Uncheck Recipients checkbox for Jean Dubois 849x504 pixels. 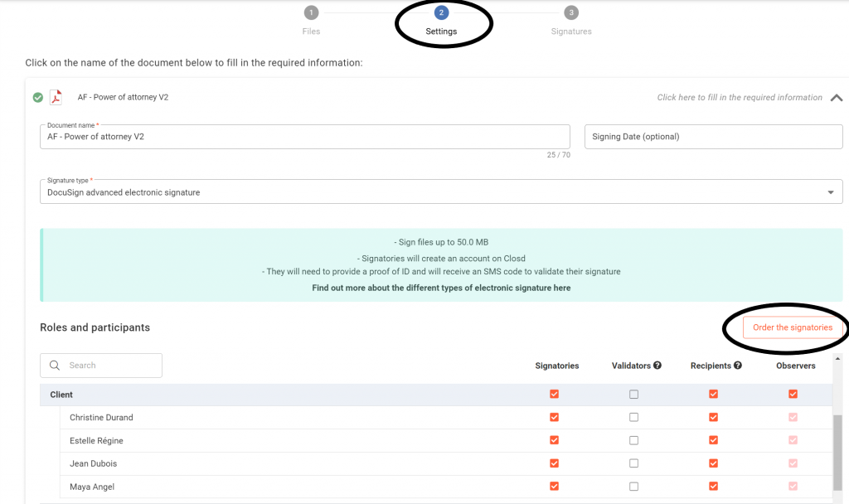pos(713,463)
